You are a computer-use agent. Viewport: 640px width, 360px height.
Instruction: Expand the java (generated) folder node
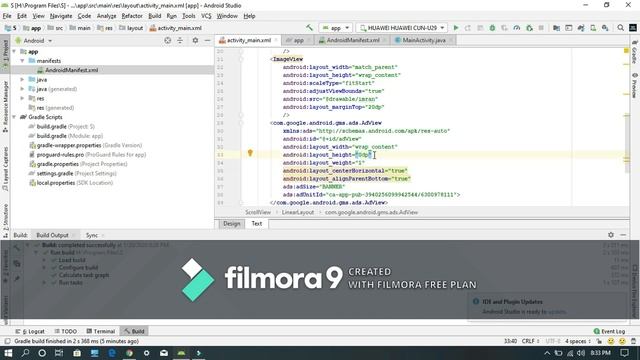click(22, 89)
